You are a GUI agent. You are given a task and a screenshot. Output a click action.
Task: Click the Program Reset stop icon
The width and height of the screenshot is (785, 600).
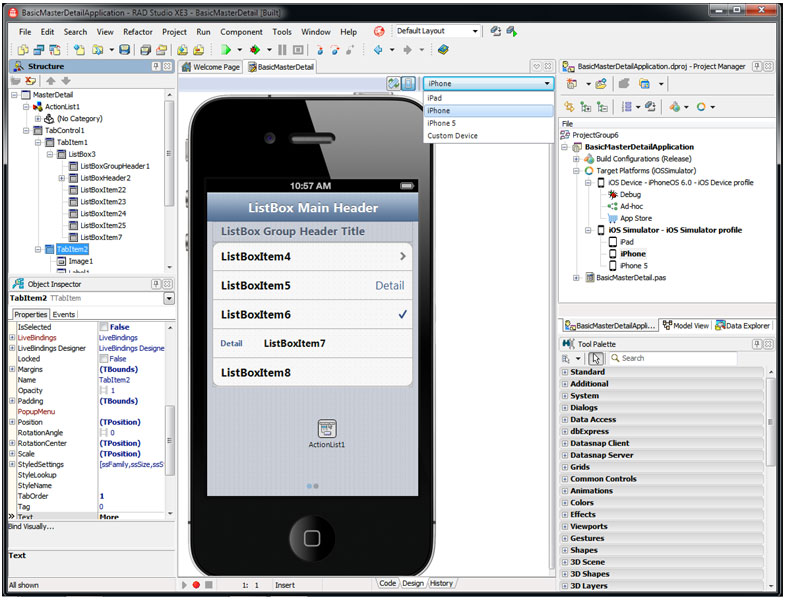298,50
